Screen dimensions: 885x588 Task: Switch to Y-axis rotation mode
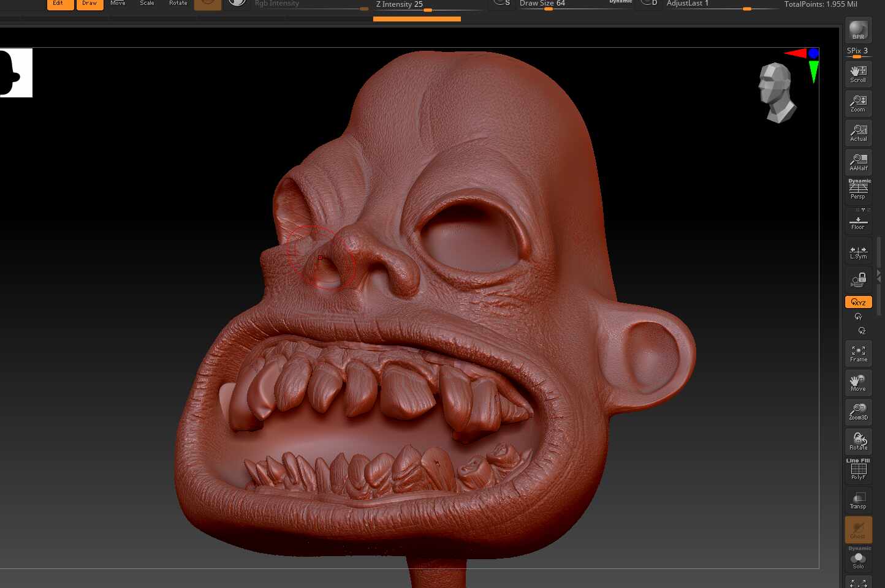(858, 317)
